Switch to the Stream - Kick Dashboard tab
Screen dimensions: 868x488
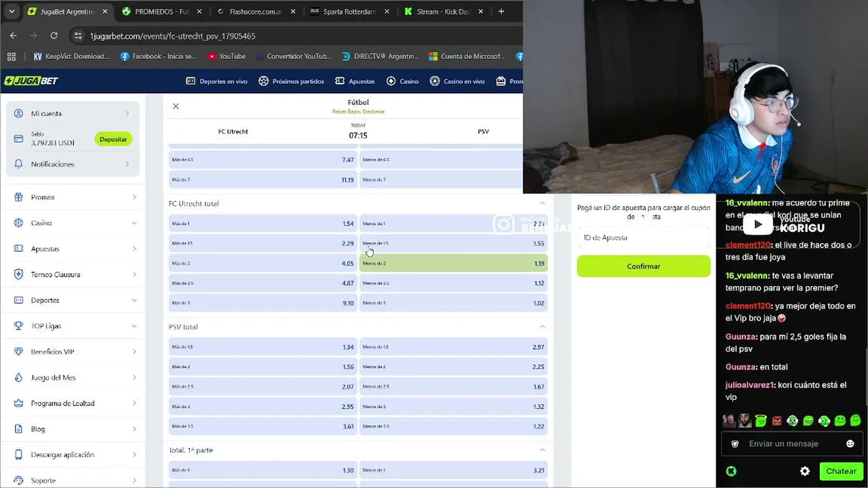click(443, 12)
